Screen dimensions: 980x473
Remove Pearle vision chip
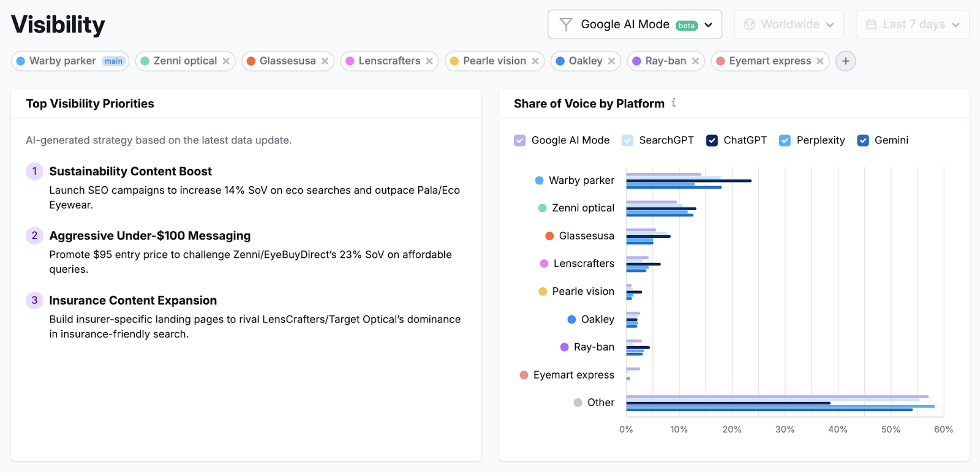tap(535, 61)
